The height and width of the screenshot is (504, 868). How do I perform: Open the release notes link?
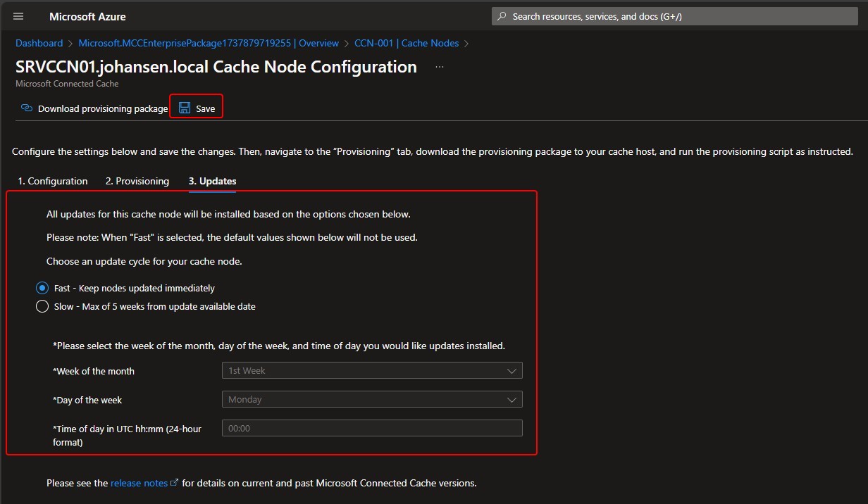139,483
